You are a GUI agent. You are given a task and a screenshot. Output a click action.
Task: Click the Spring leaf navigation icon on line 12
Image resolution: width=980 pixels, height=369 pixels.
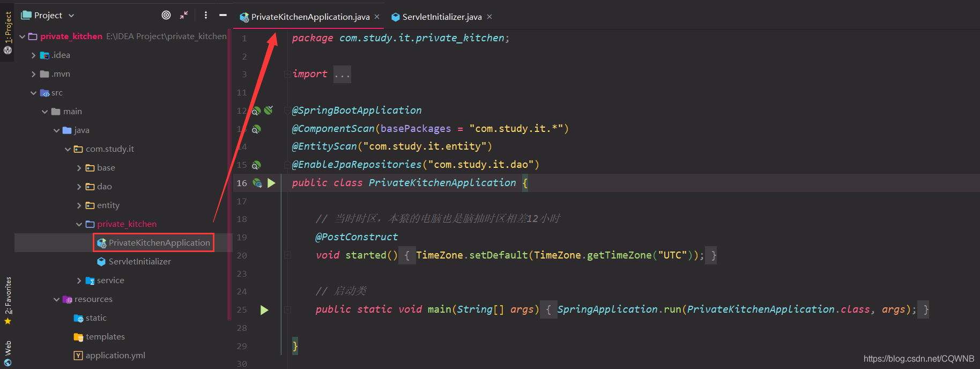click(x=269, y=110)
